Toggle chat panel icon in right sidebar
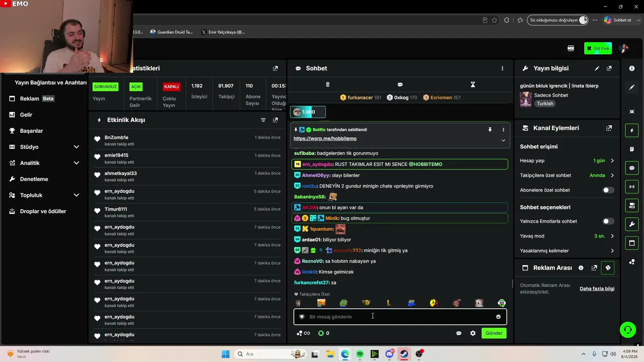 [x=632, y=168]
